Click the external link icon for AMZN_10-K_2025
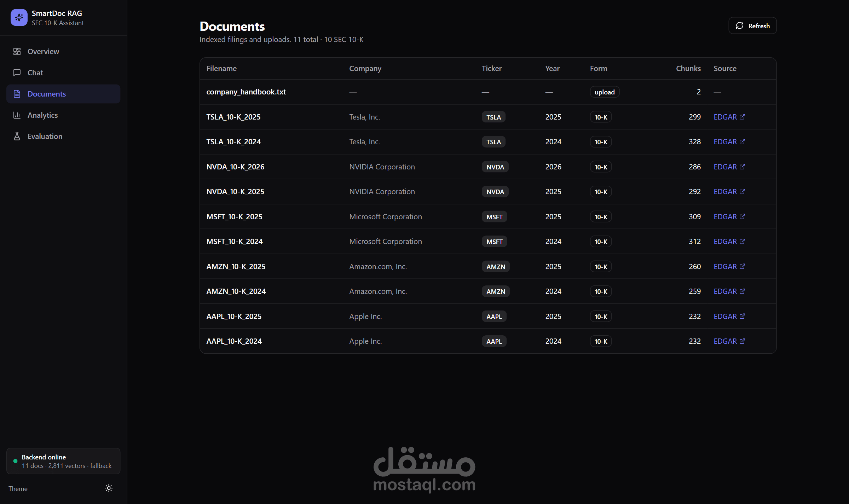Image resolution: width=849 pixels, height=504 pixels. [x=743, y=266]
